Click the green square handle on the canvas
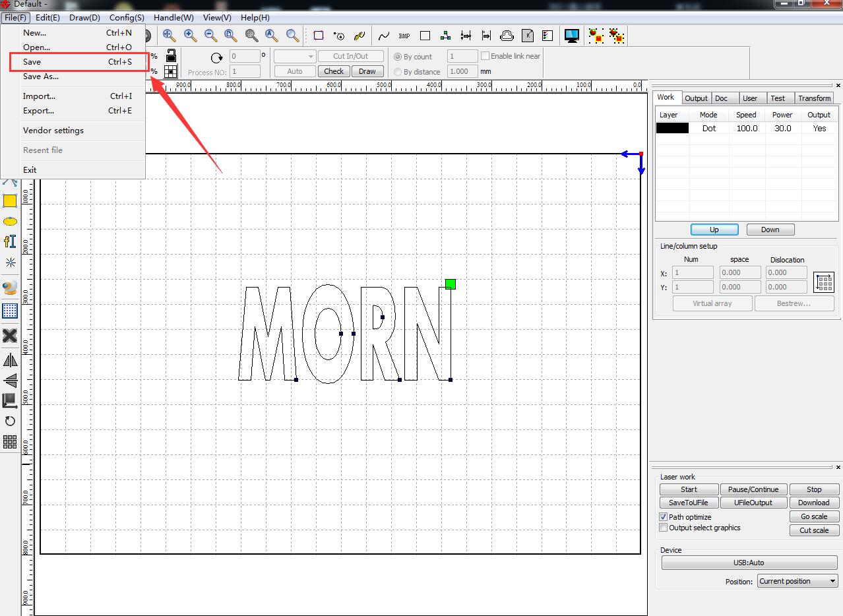 (x=451, y=284)
